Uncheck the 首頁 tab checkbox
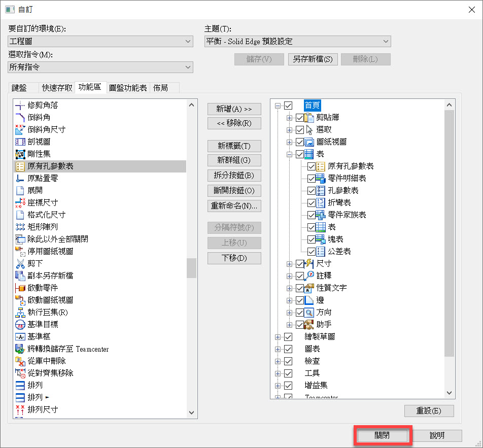The width and height of the screenshot is (483, 448). click(x=289, y=106)
